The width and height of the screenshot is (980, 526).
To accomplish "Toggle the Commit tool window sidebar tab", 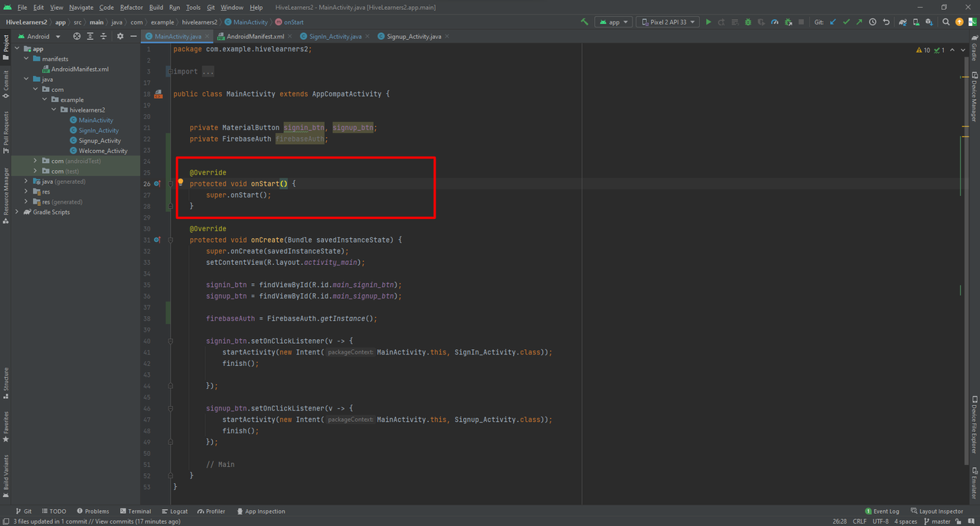I will [6, 84].
